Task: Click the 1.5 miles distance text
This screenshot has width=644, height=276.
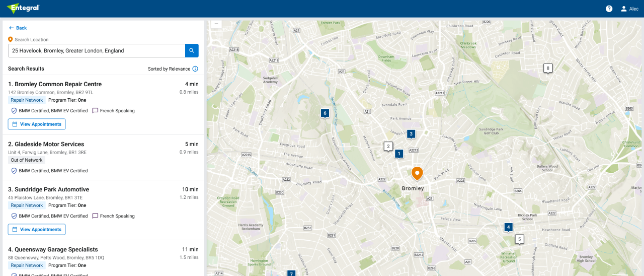Action: pos(189,257)
